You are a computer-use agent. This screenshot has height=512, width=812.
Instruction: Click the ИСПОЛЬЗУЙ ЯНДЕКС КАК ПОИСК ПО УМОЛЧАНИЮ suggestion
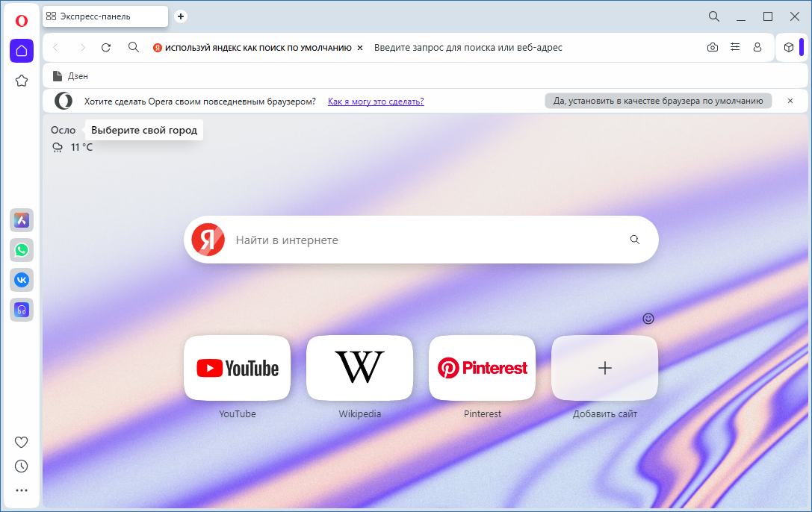pyautogui.click(x=258, y=48)
